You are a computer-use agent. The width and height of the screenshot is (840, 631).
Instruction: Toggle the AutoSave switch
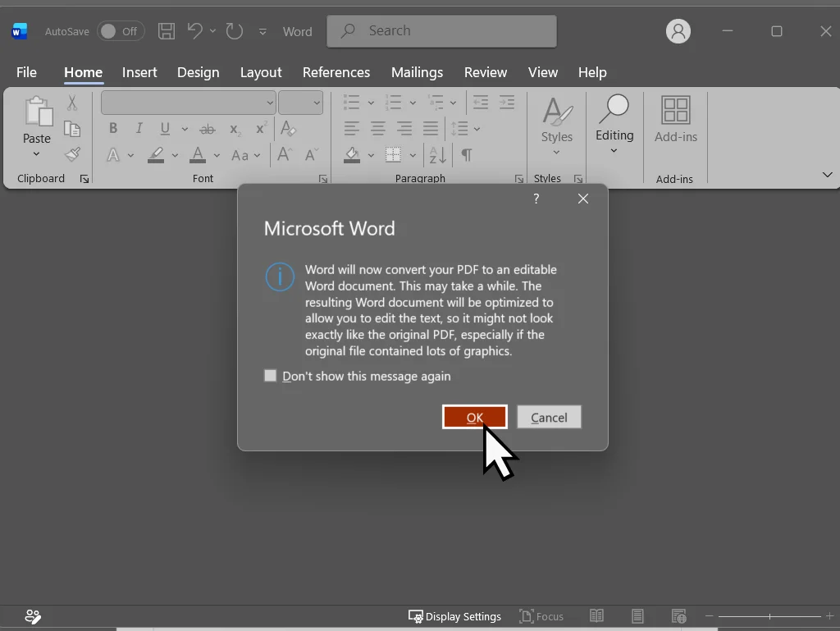121,31
